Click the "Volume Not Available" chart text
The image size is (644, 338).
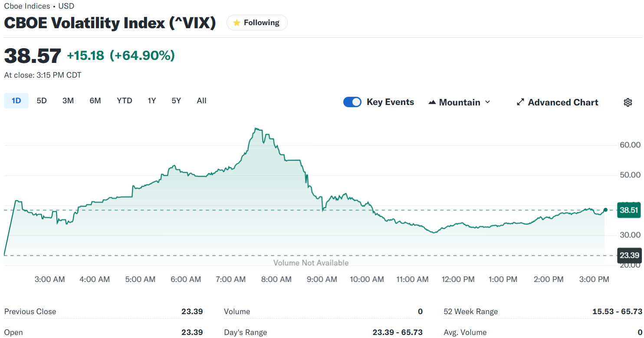[311, 263]
